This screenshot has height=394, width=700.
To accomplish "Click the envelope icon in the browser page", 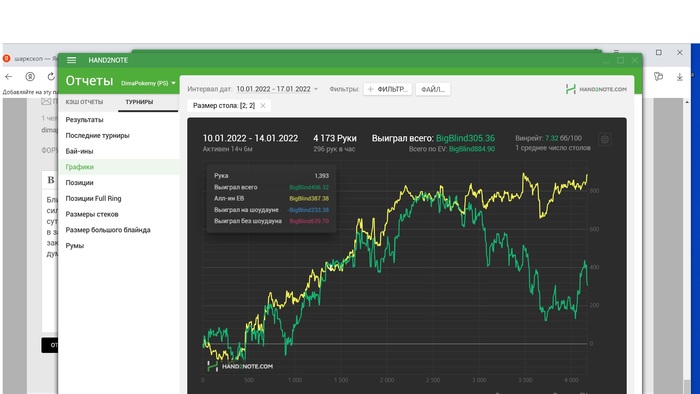I will pyautogui.click(x=46, y=101).
